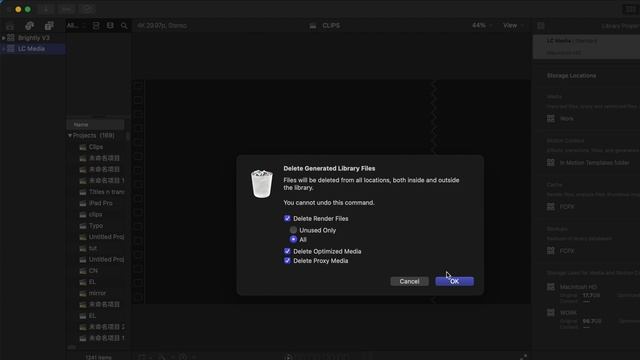Select the Typo project
Screen dimensions: 640x360
click(96, 225)
